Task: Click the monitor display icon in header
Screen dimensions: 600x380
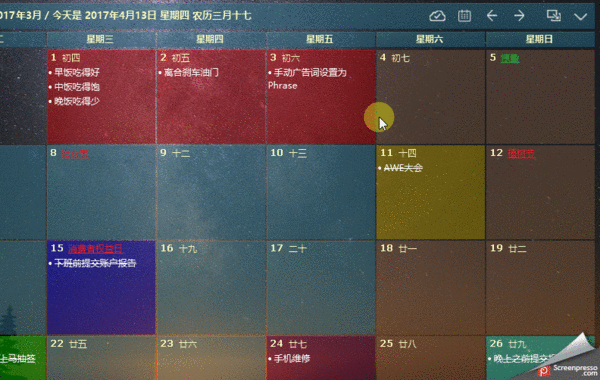Action: [553, 15]
